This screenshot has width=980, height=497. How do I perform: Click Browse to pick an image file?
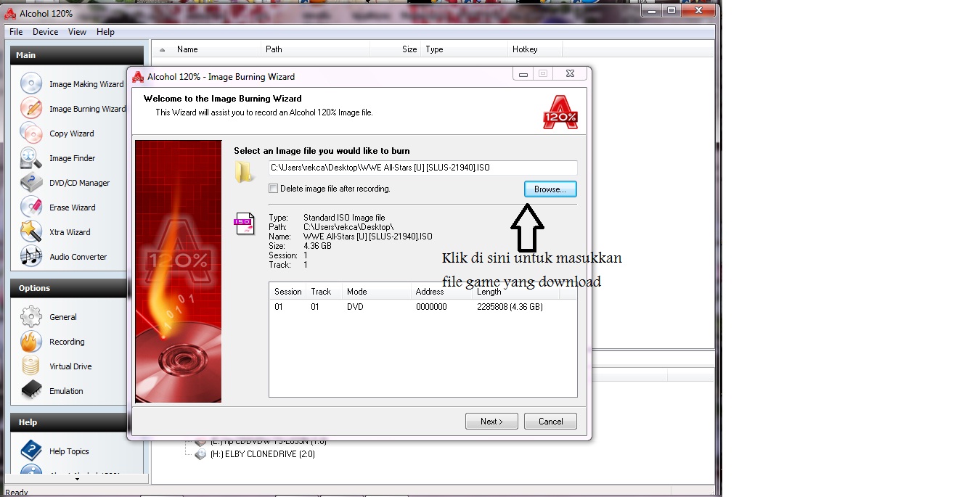pos(550,189)
